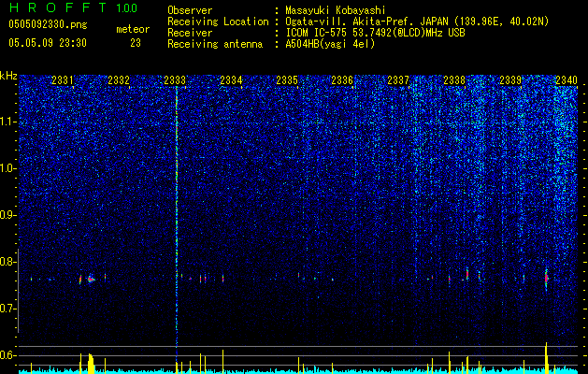Click the 0.7 kHz axis tick label
588x374 pixels.
click(7, 309)
